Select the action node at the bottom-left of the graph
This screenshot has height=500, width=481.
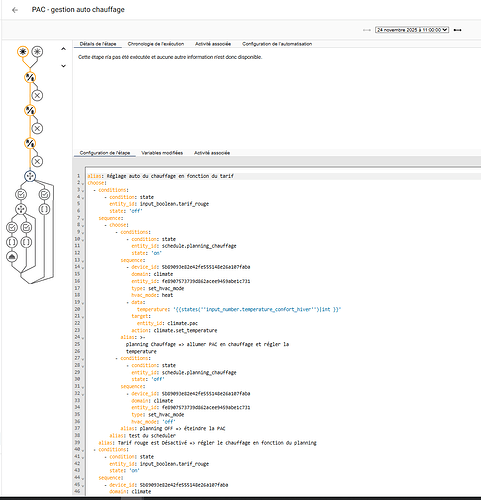pyautogui.click(x=12, y=257)
